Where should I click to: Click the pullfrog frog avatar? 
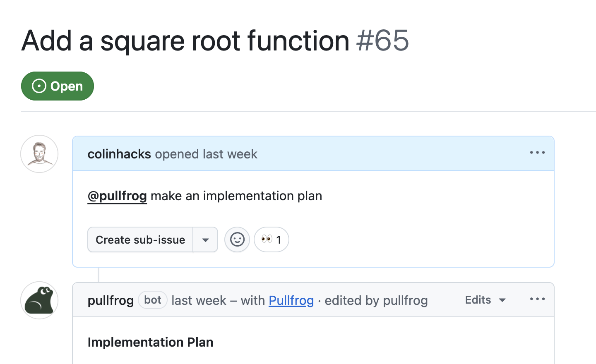39,300
